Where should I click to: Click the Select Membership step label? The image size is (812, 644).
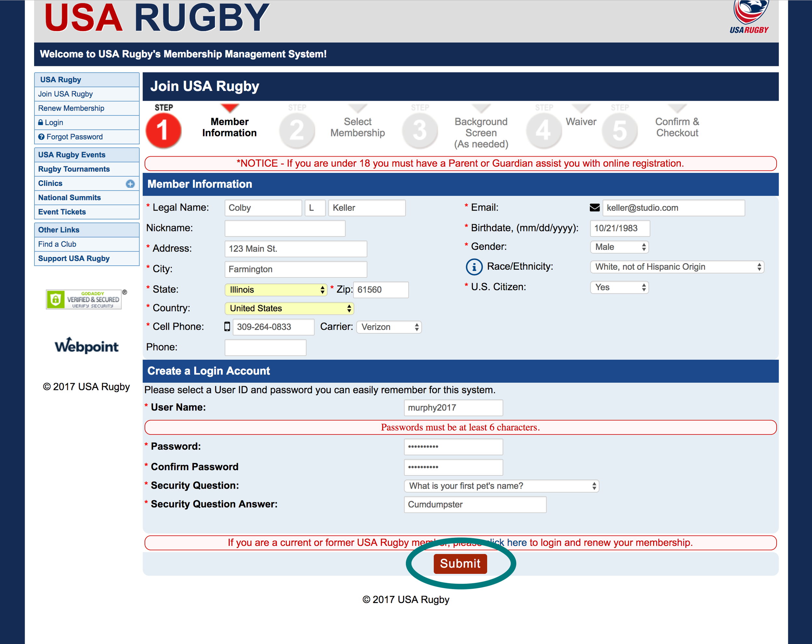click(357, 127)
